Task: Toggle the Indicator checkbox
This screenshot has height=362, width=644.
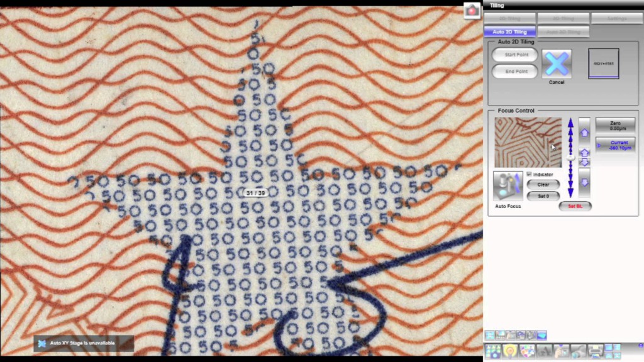Action: point(529,175)
